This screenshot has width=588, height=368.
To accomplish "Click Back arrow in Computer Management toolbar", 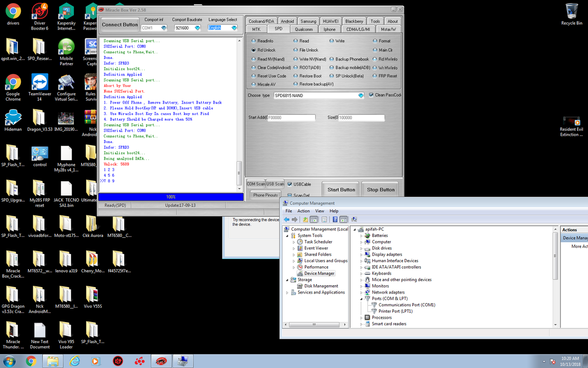I will click(287, 219).
